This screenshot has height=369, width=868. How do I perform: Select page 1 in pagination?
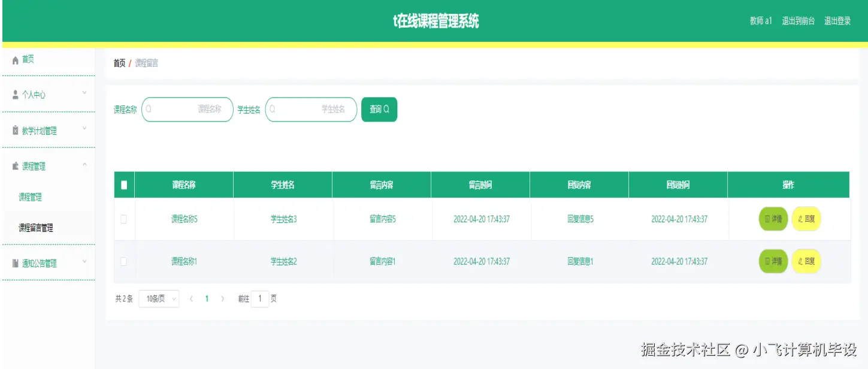207,298
